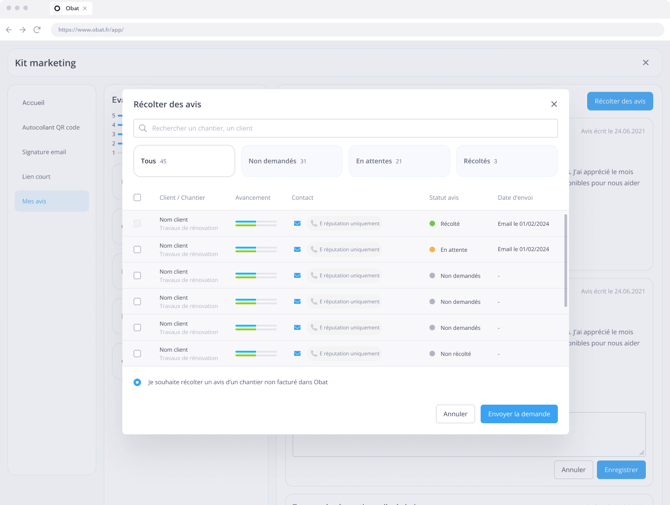Click the browser reload icon

coord(37,30)
